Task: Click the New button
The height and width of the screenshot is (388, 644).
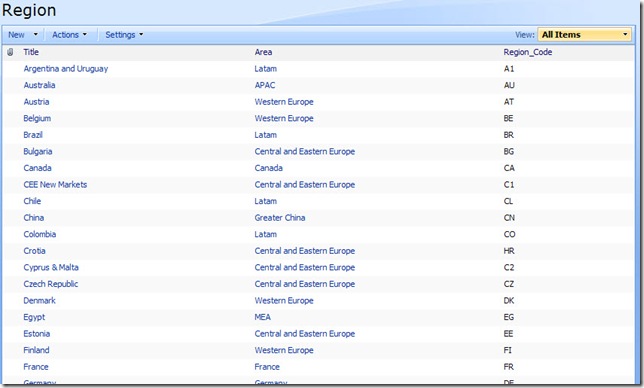Action: (x=16, y=35)
